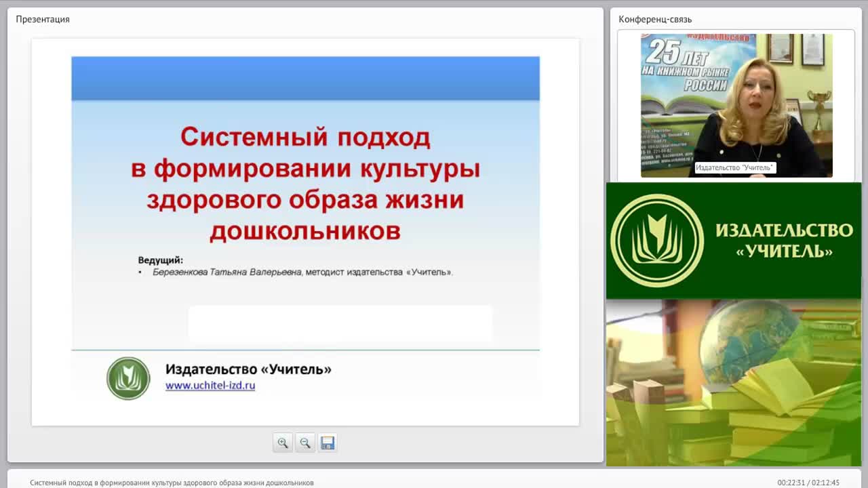Click the Издательство «Учитель» text in slide footer
The image size is (868, 488).
(248, 369)
